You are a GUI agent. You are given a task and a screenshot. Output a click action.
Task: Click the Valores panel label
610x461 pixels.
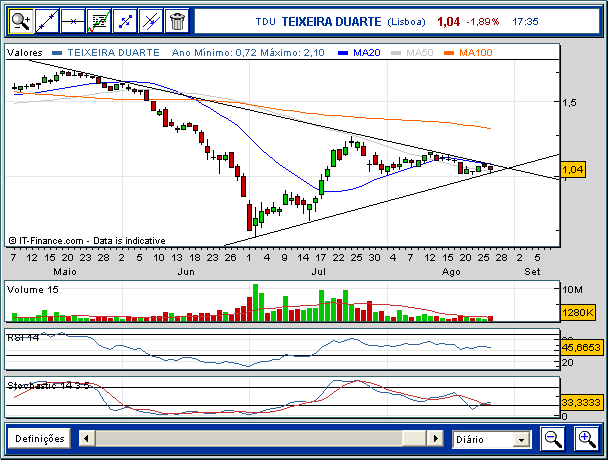[x=25, y=53]
